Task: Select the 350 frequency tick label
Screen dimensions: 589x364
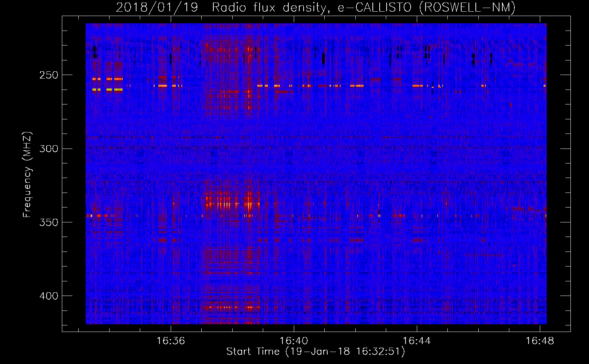Action: (49, 222)
